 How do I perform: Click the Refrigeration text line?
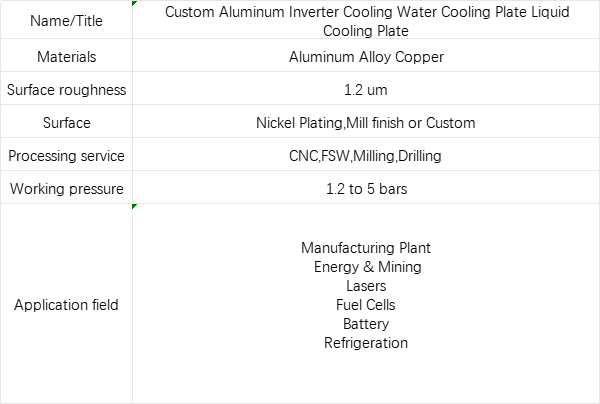coord(366,343)
